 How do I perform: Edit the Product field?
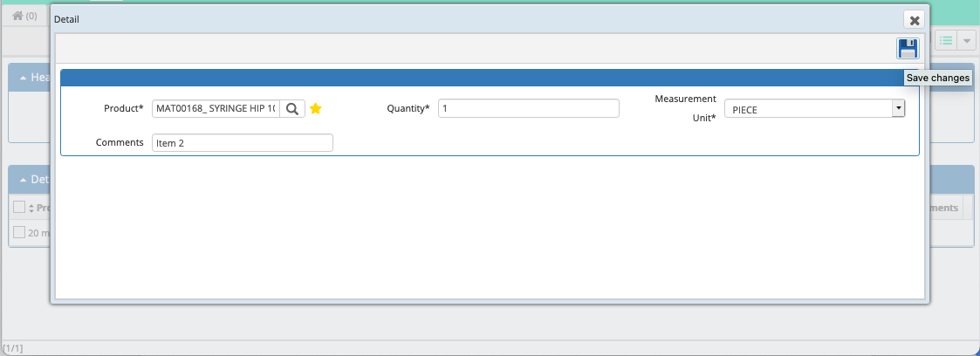tap(216, 109)
